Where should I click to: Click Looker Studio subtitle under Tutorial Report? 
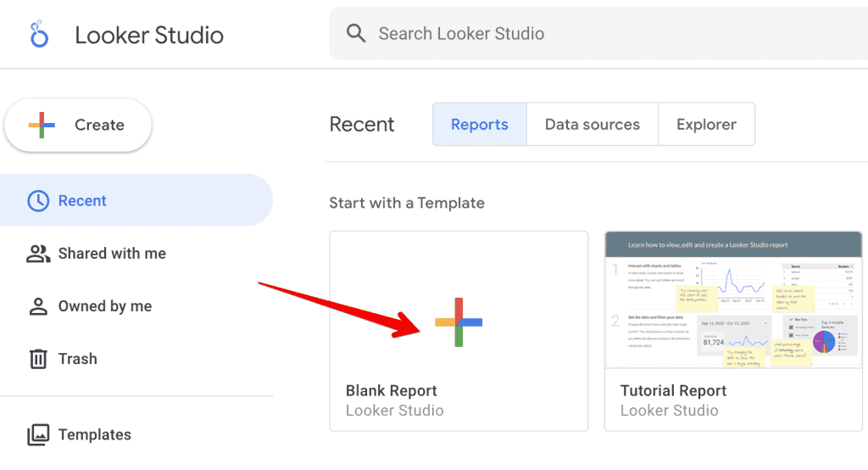click(670, 411)
